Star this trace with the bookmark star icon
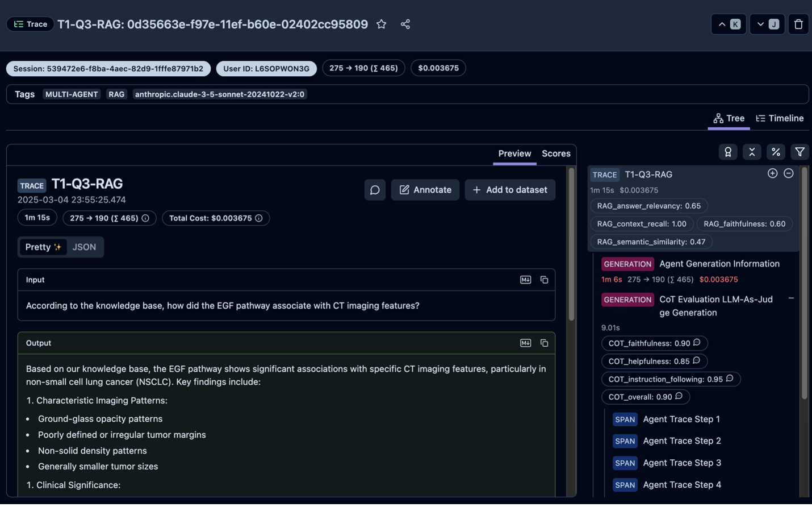This screenshot has width=812, height=507. [382, 24]
